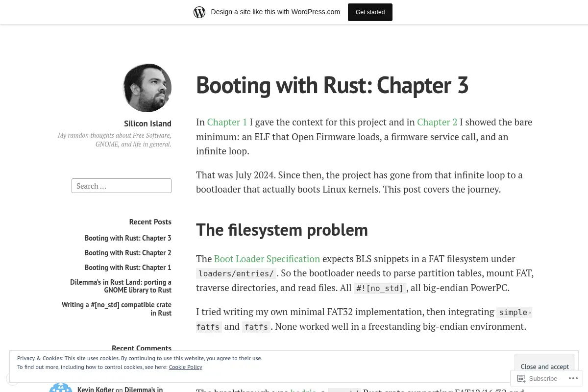Click the Recent Posts sidebar heading
Screen dimensions: 588x392
150,221
